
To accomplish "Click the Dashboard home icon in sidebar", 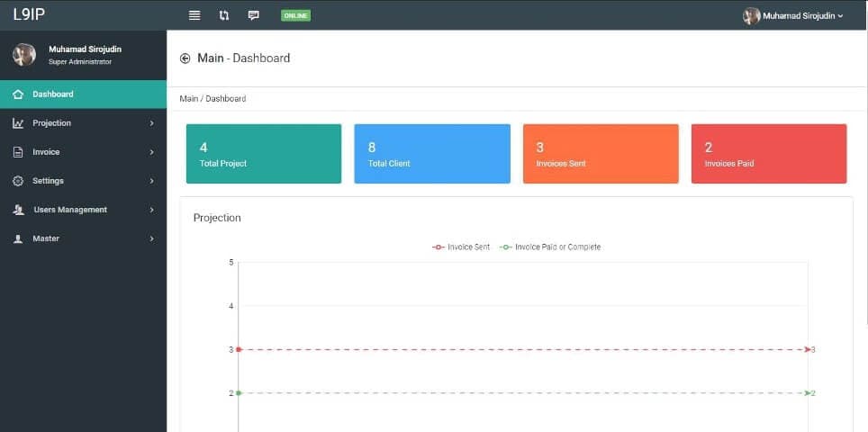I will point(18,94).
